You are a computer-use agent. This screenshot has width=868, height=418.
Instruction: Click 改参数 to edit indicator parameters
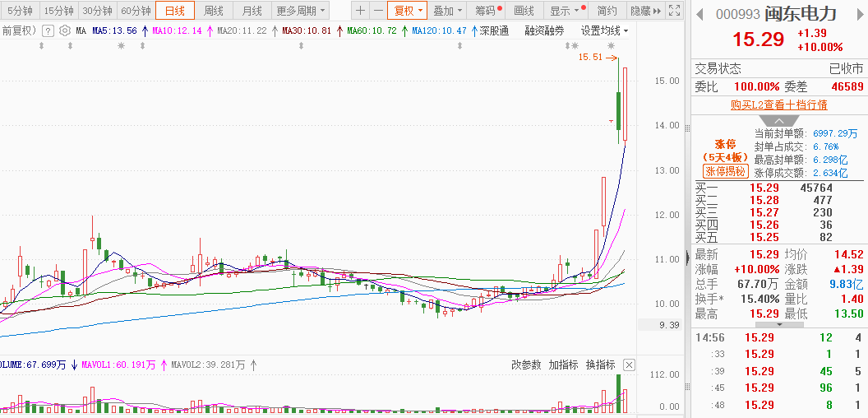[x=526, y=365]
